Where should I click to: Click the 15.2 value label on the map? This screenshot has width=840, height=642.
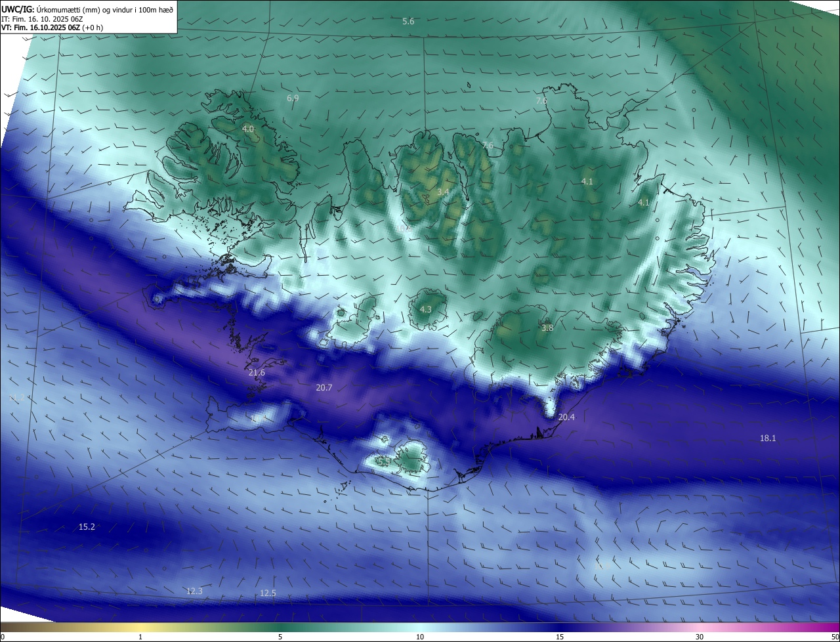pos(87,527)
